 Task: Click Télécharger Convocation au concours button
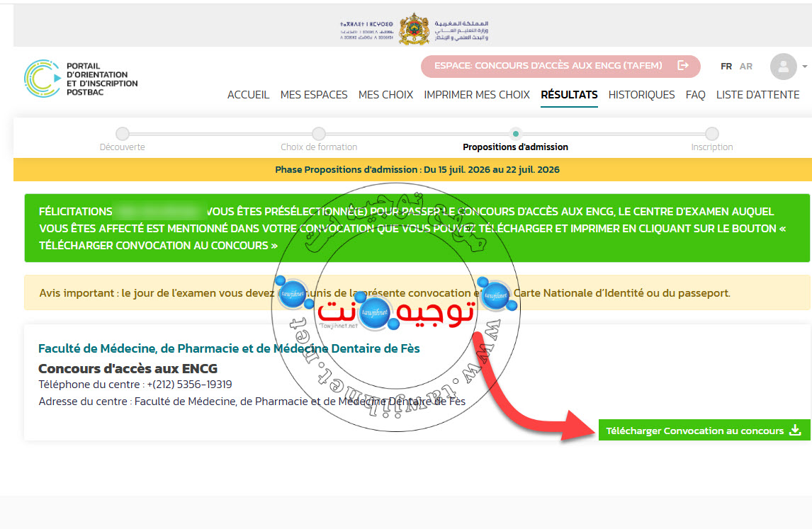[x=704, y=430]
